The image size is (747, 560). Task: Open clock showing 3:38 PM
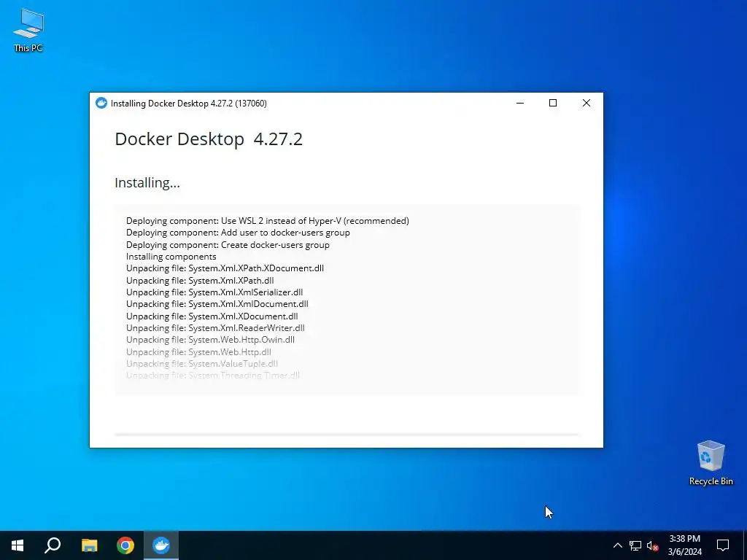[684, 545]
